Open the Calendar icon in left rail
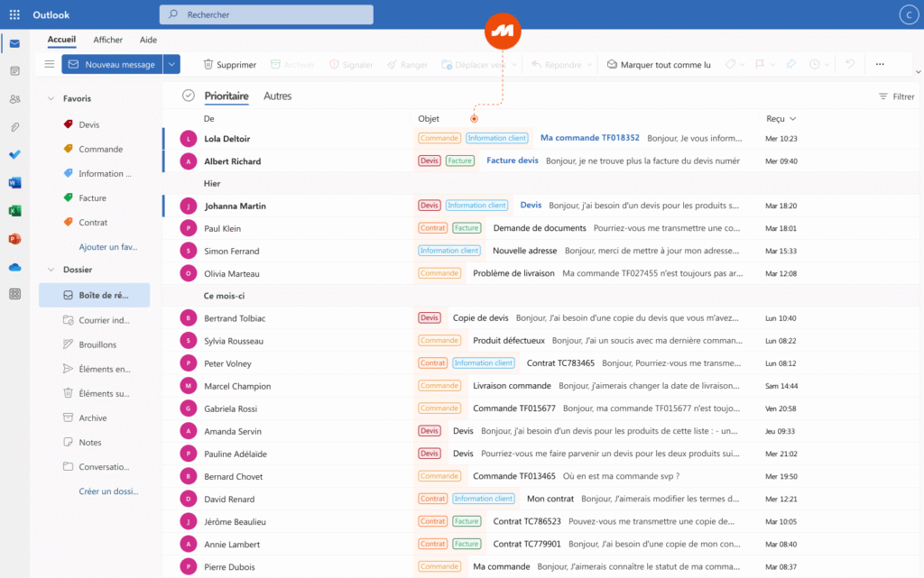 point(14,71)
